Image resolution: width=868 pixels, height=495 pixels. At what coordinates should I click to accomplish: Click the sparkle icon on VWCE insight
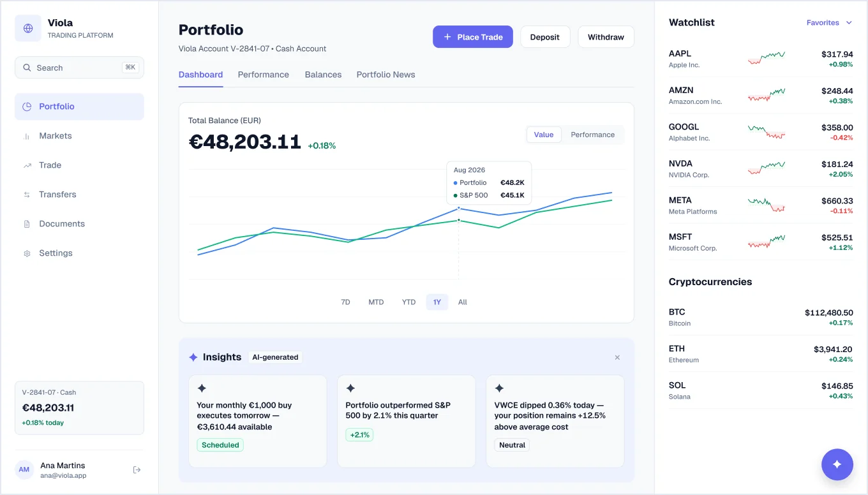[x=499, y=388]
